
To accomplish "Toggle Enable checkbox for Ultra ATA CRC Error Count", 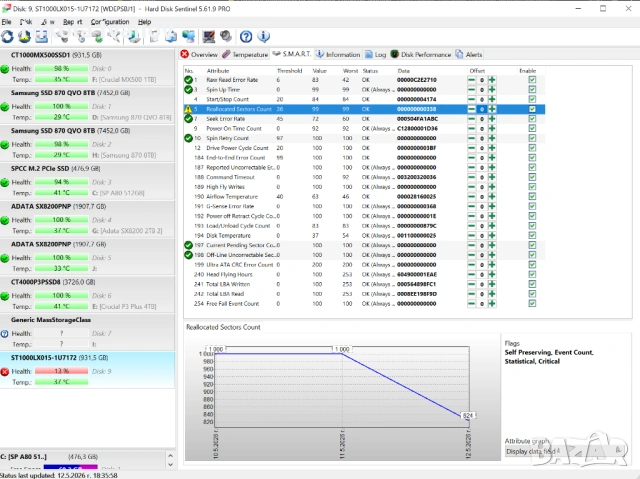I will pos(532,265).
